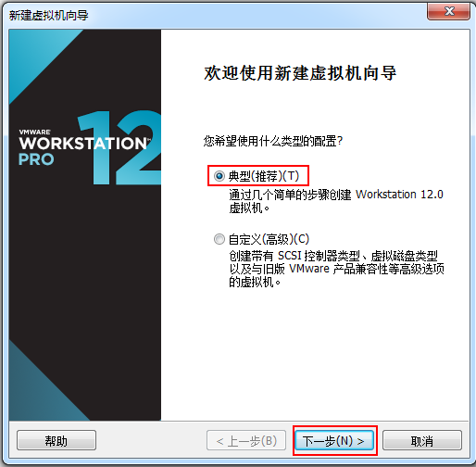
Task: Open help with the 帮助 button
Action: (56, 441)
